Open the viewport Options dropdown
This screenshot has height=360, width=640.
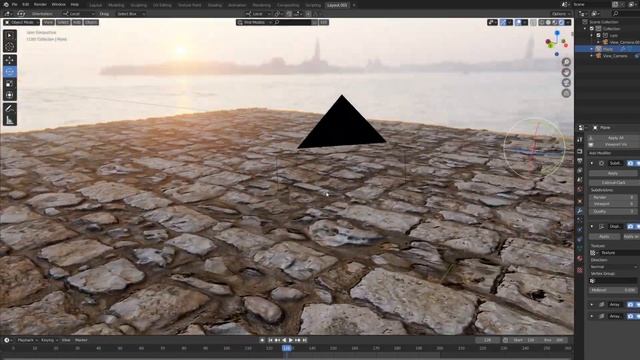pos(561,14)
